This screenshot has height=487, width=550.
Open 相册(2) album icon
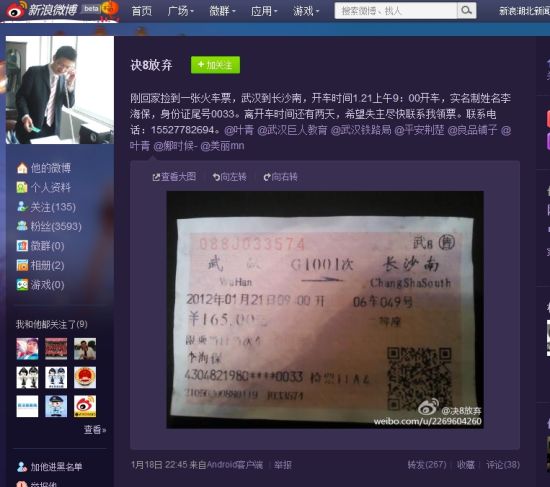click(22, 265)
